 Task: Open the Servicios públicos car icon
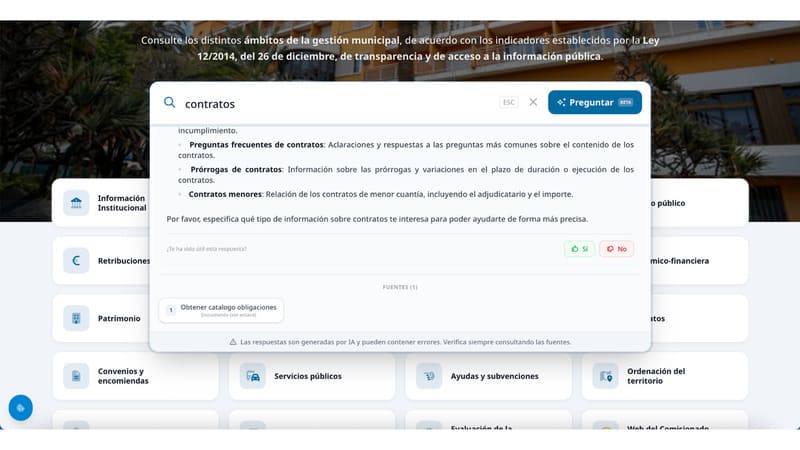click(253, 376)
